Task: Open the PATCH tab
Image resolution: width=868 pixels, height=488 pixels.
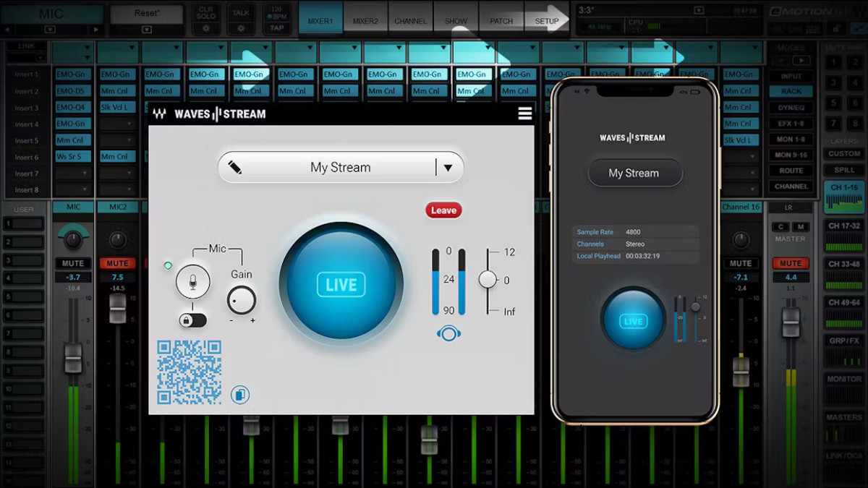Action: click(501, 21)
